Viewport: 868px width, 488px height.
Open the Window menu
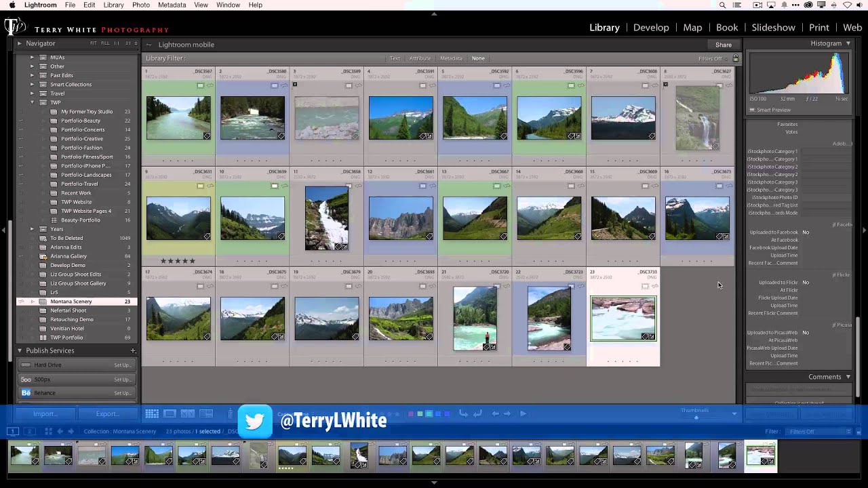coord(228,5)
